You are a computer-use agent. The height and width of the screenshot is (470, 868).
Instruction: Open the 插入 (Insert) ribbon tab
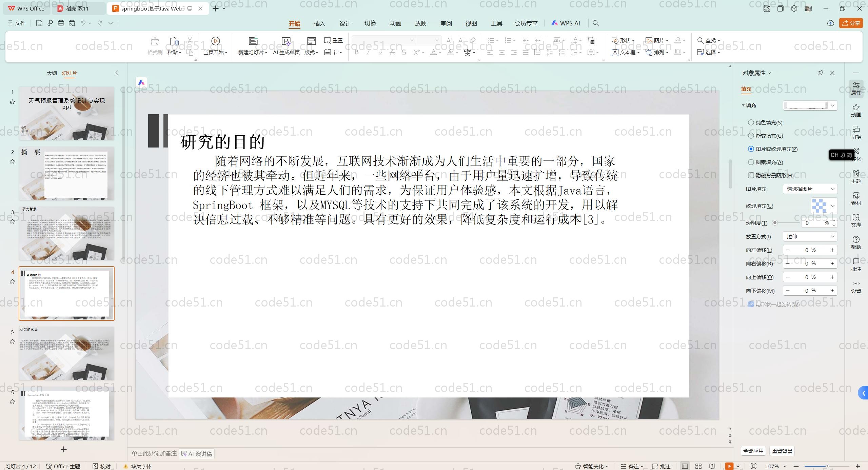pyautogui.click(x=319, y=23)
